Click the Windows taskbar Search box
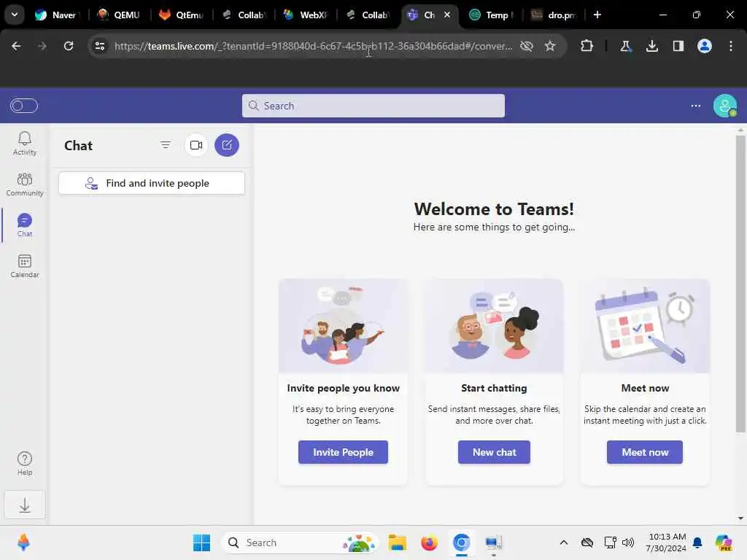Image resolution: width=747 pixels, height=560 pixels. tap(299, 542)
